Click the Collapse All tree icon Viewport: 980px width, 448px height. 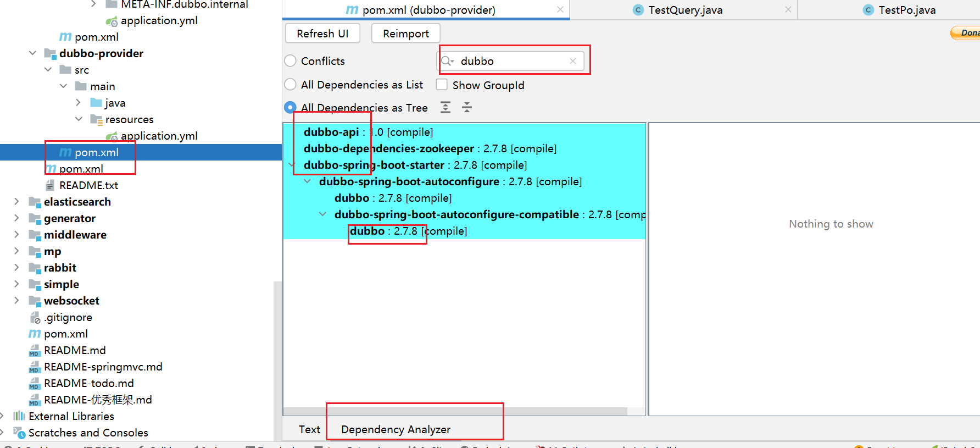(467, 107)
